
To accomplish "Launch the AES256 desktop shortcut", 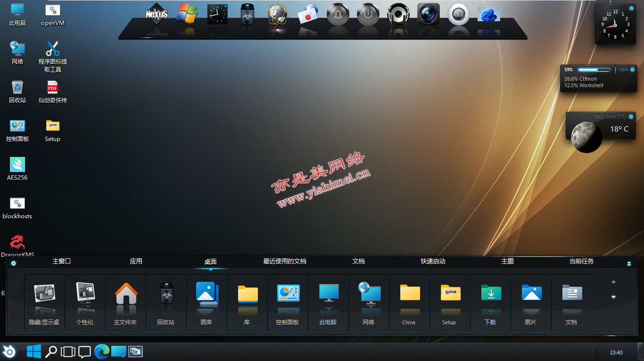I will (x=17, y=169).
